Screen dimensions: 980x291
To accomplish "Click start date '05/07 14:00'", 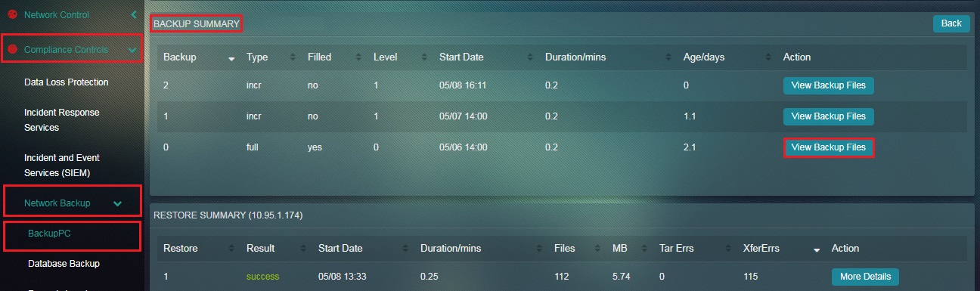I will pos(463,116).
